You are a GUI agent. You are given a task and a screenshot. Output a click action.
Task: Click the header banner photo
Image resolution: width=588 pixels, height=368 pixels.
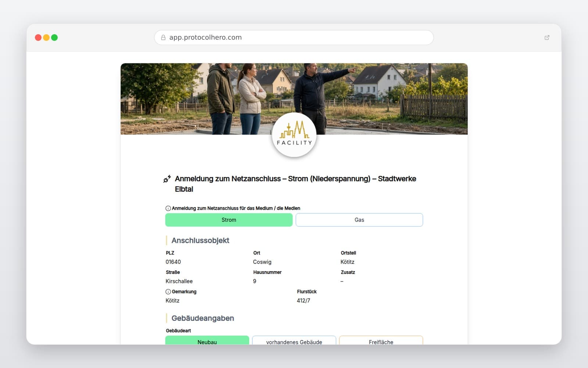click(294, 99)
